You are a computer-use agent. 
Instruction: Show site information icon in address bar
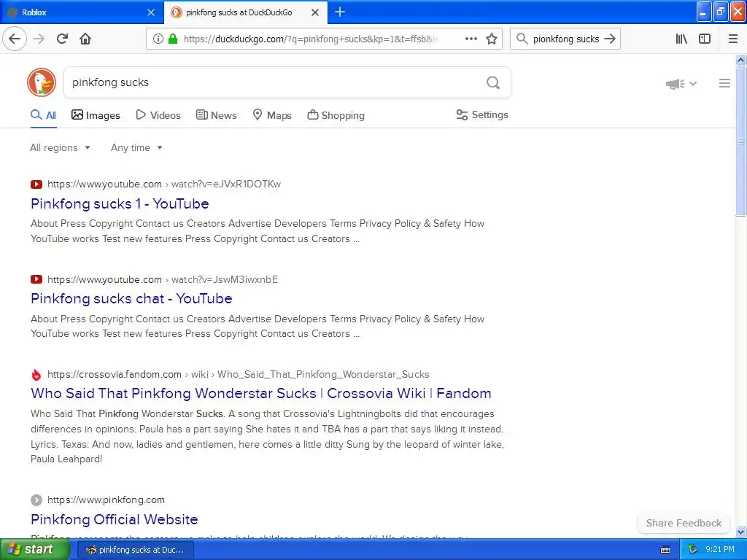tap(158, 39)
